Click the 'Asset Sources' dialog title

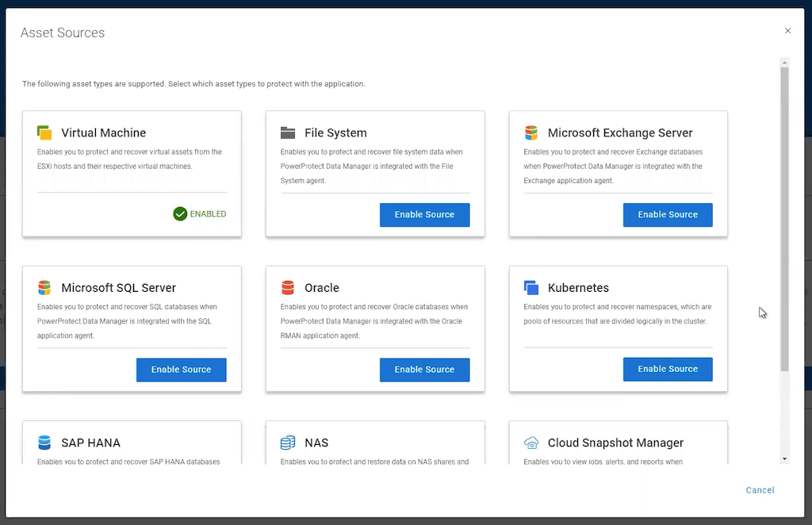click(63, 33)
